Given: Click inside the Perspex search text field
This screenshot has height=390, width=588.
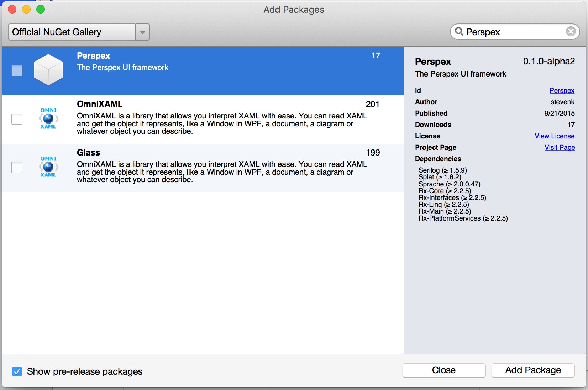Looking at the screenshot, I should tap(513, 32).
